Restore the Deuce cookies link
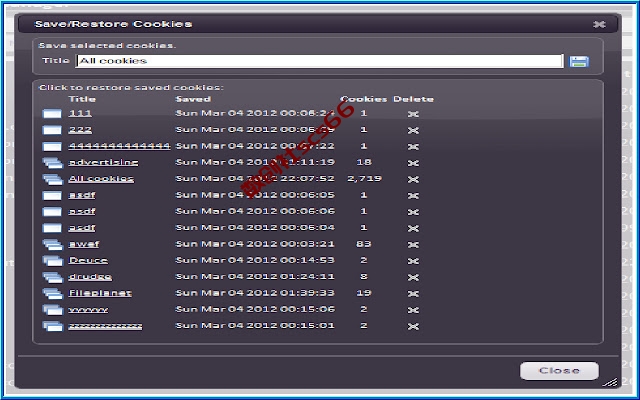This screenshot has height=400, width=640. pos(88,260)
